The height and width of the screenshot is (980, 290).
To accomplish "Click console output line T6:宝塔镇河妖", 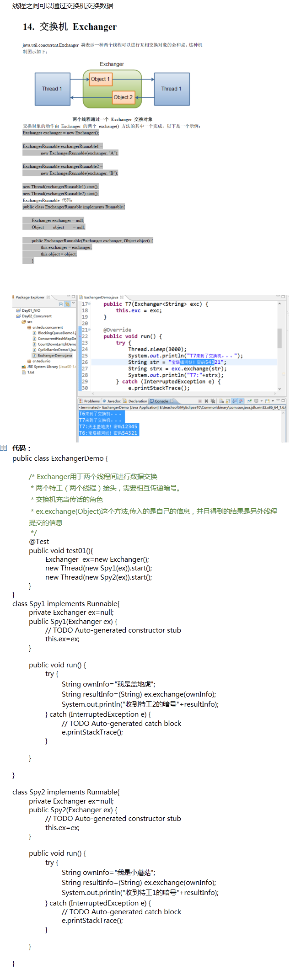I will click(x=108, y=433).
